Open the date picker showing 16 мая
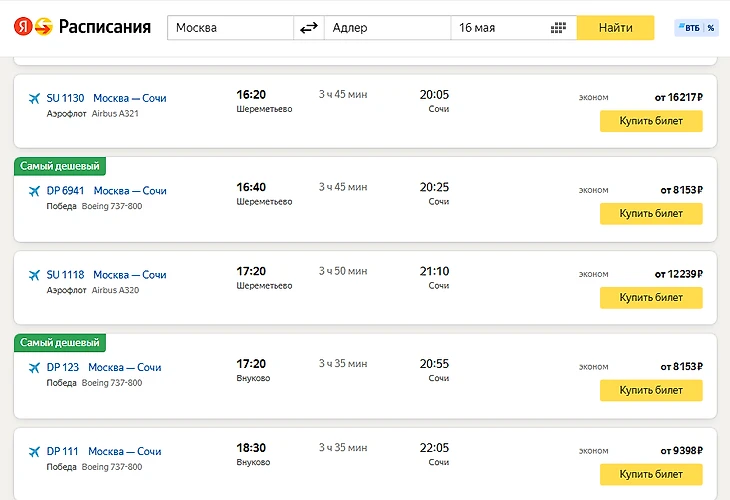The image size is (730, 500). pyautogui.click(x=500, y=28)
